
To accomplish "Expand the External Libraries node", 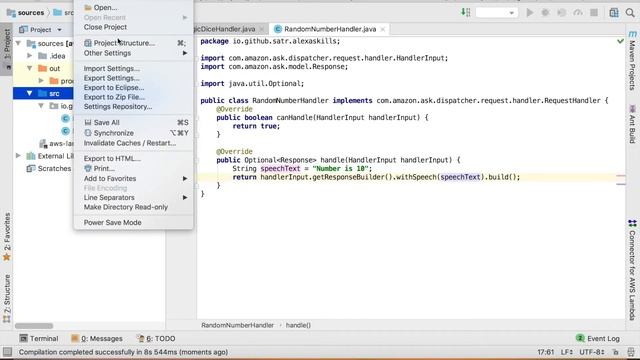I will click(18, 156).
